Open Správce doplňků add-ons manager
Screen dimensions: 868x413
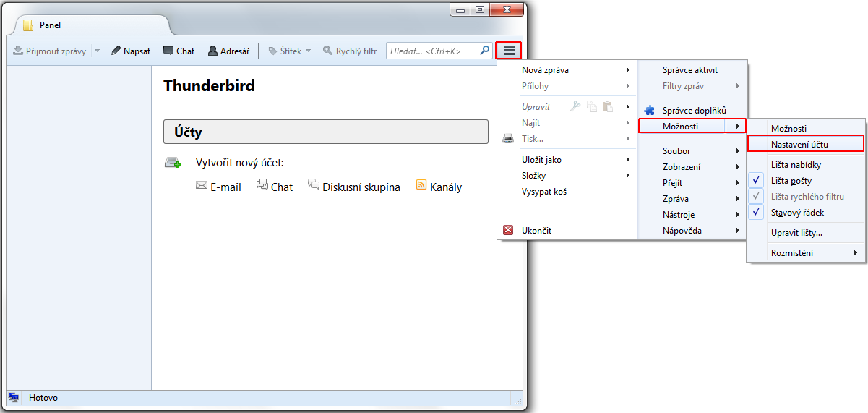click(692, 111)
